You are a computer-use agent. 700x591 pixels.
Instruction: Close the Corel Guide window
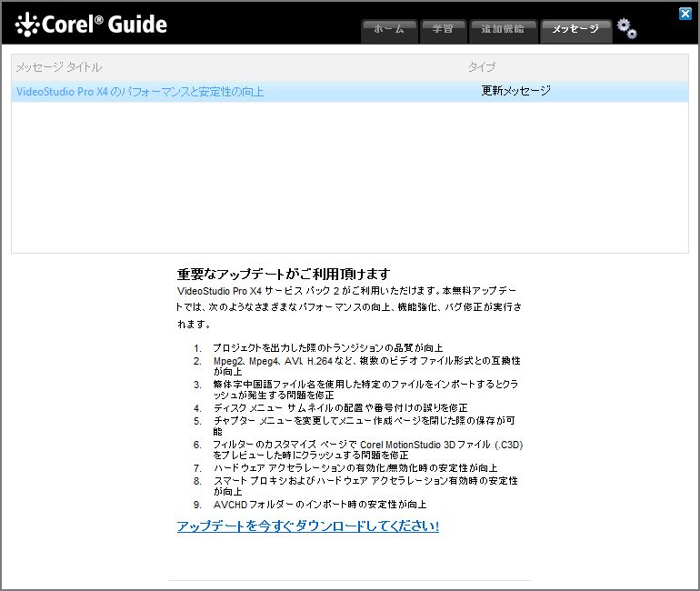[x=685, y=14]
